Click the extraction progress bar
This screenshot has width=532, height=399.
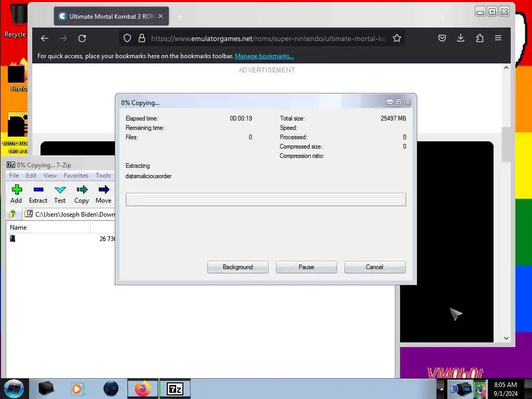[x=265, y=199]
